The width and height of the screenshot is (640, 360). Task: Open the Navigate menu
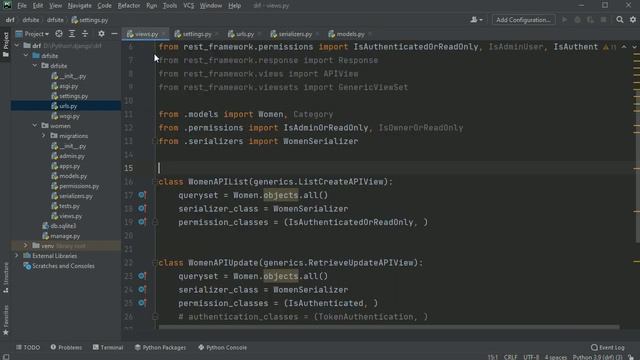[80, 6]
